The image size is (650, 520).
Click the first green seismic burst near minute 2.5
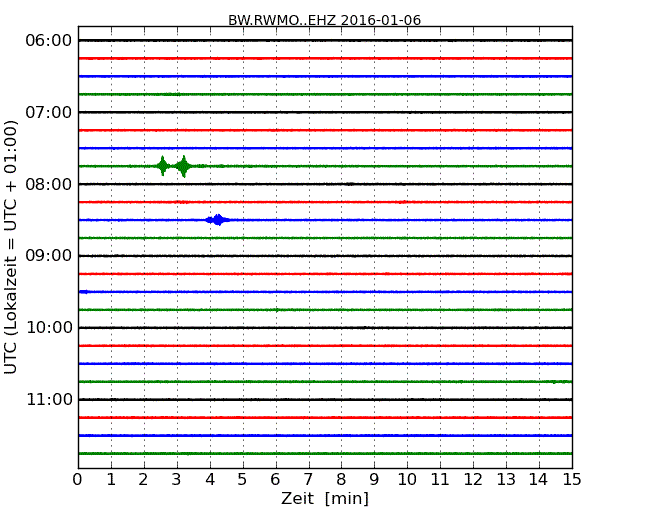click(x=162, y=166)
